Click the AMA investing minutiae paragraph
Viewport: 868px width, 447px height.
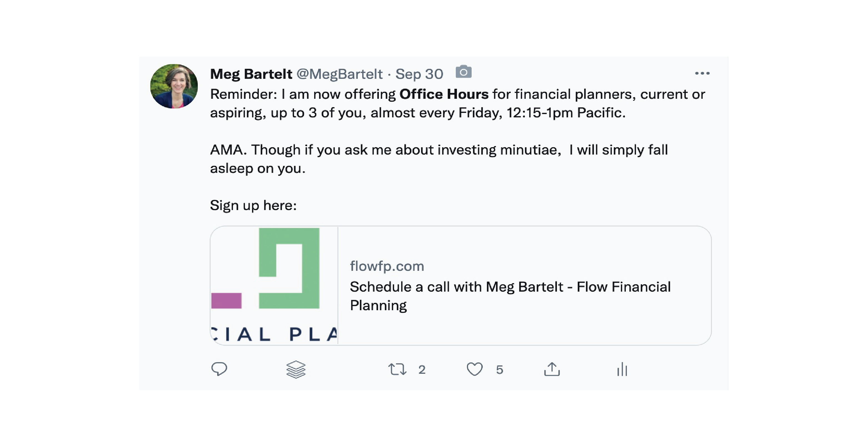(439, 159)
